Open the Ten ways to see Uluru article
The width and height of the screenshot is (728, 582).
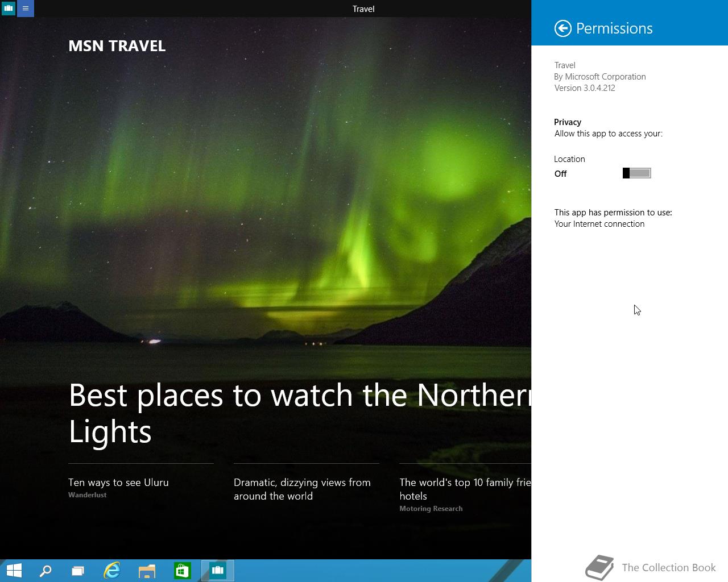(x=118, y=483)
